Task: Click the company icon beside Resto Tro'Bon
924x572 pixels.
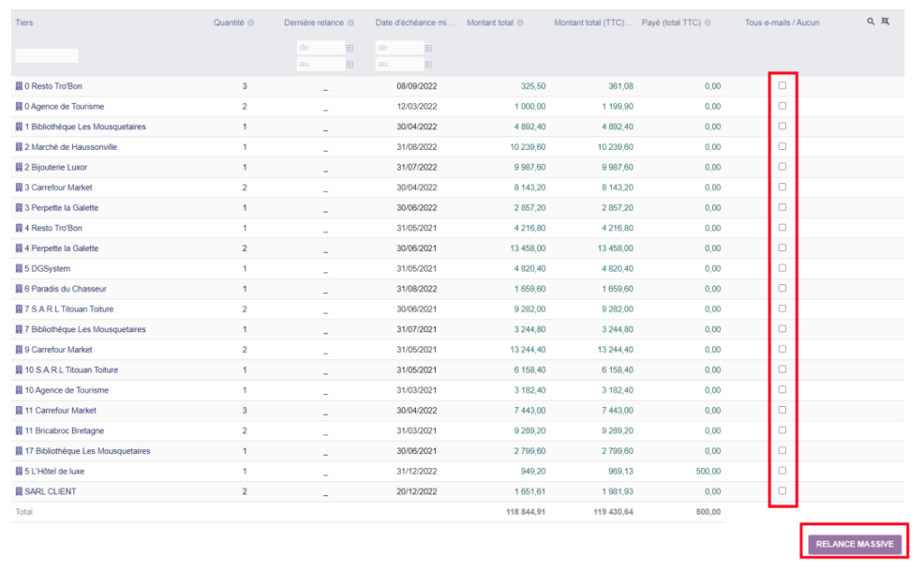Action: 19,86
